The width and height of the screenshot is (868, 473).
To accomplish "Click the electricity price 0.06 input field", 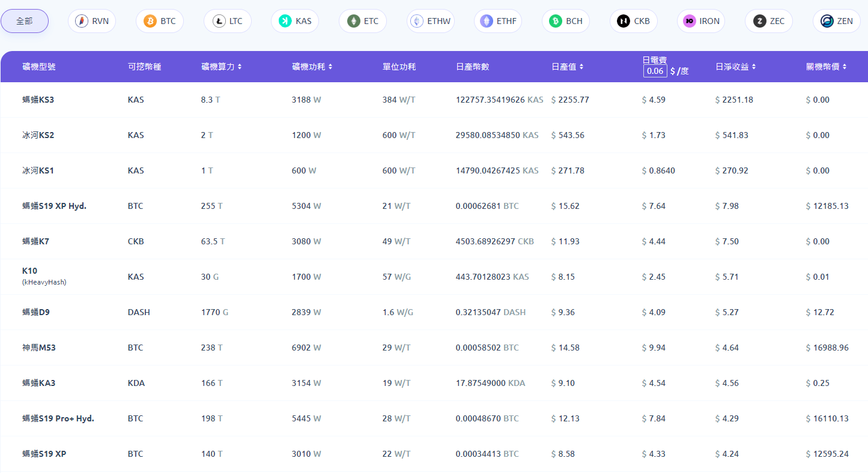I will click(655, 71).
